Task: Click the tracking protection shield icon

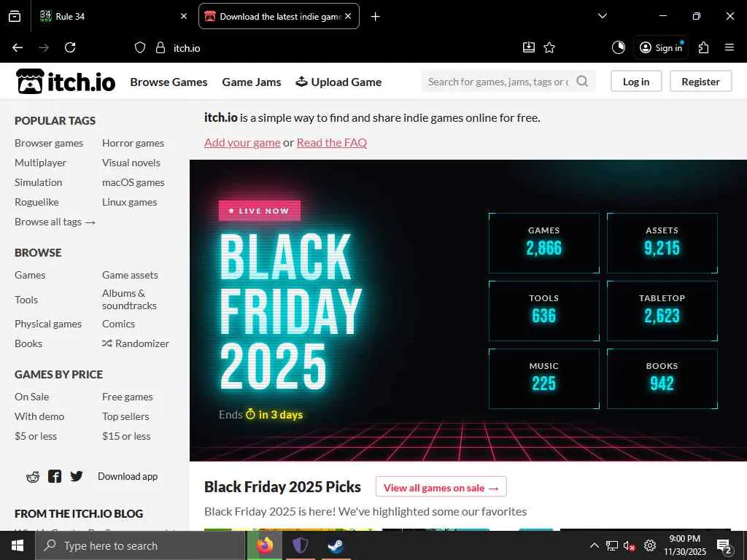Action: tap(139, 47)
